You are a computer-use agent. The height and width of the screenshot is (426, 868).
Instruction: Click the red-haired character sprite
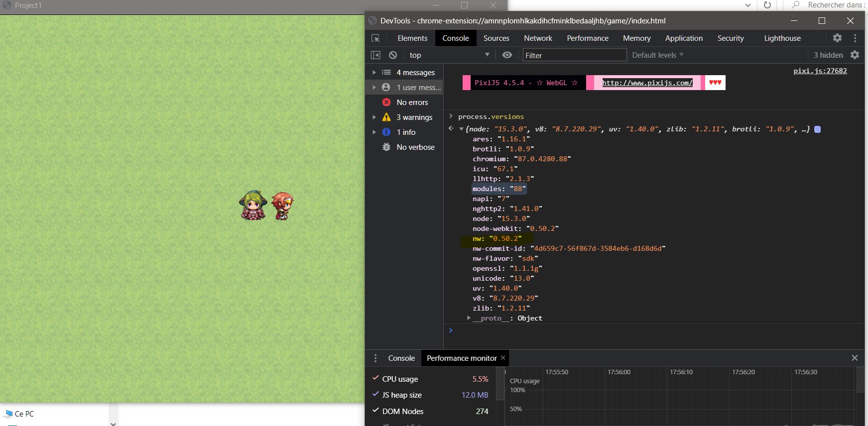282,206
